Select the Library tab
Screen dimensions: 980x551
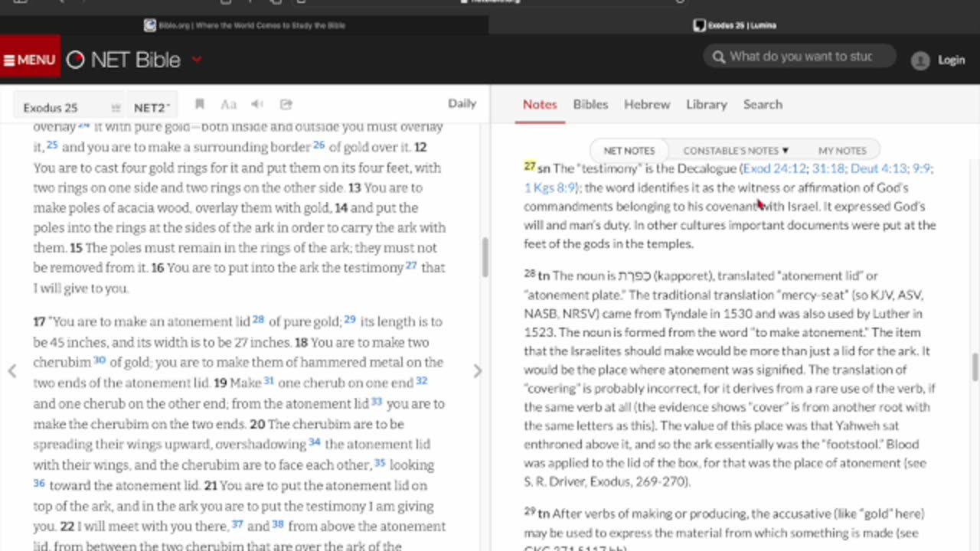706,104
